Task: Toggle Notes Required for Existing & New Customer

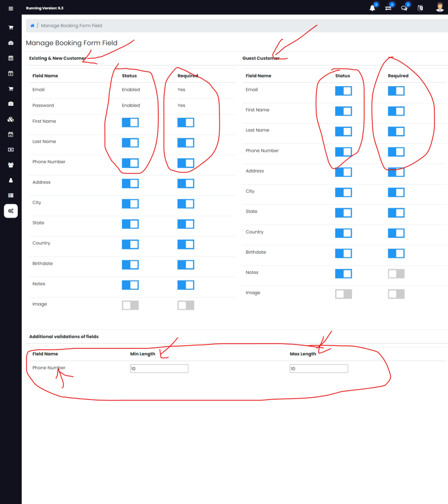Action: (185, 285)
